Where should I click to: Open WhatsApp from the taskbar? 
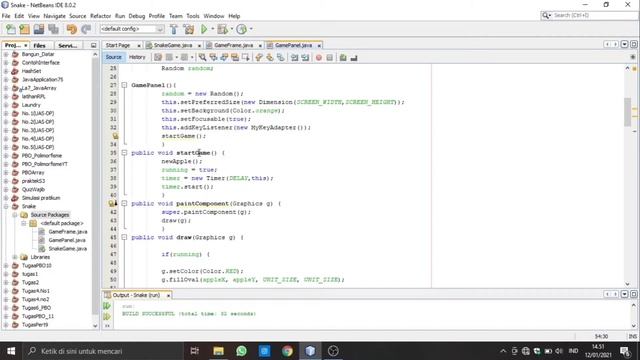coord(241,351)
